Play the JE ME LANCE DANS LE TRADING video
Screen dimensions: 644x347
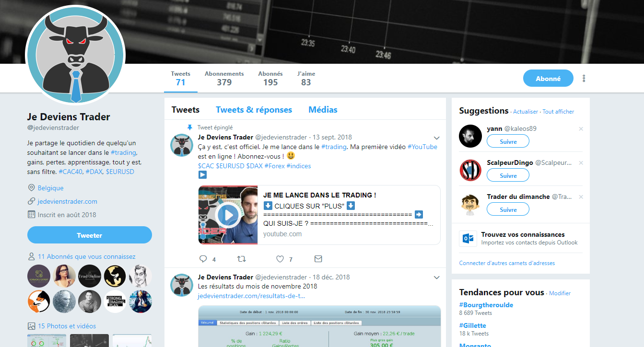coord(228,215)
